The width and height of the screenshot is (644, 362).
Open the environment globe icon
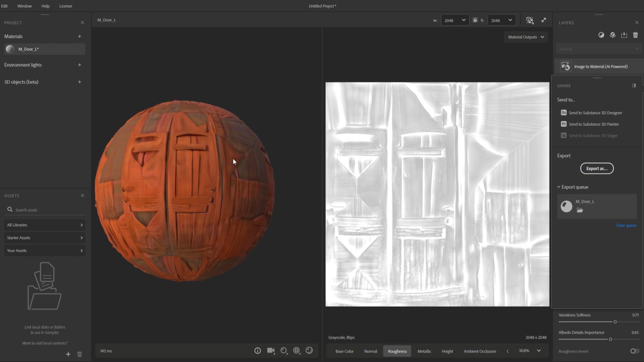coord(297,351)
